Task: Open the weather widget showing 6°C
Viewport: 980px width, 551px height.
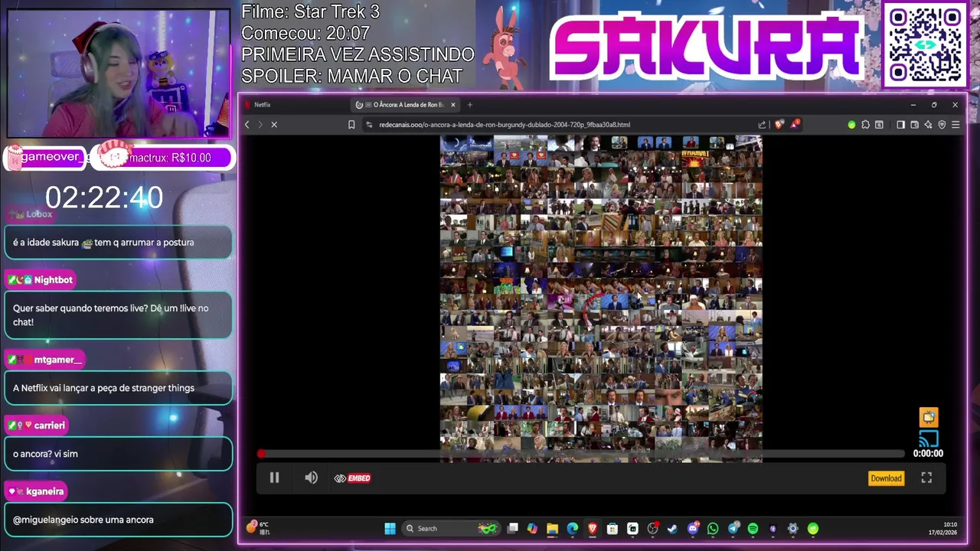Action: (x=257, y=528)
